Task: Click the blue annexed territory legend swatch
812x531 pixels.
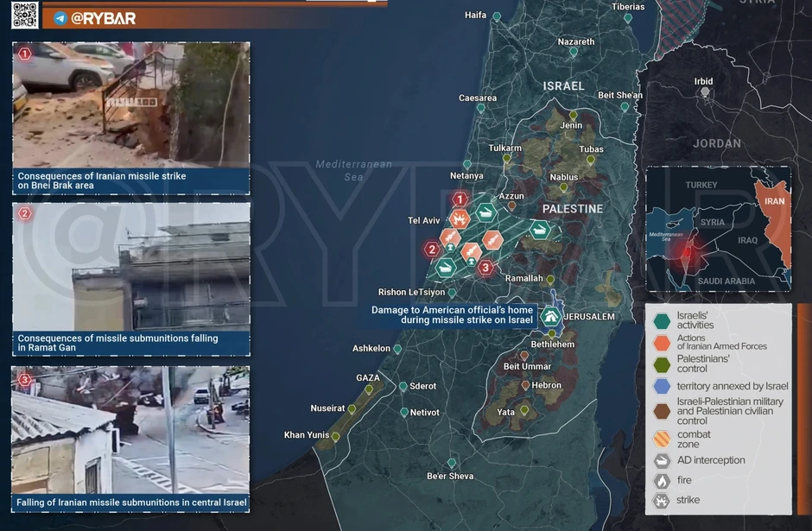Action: 662,386
